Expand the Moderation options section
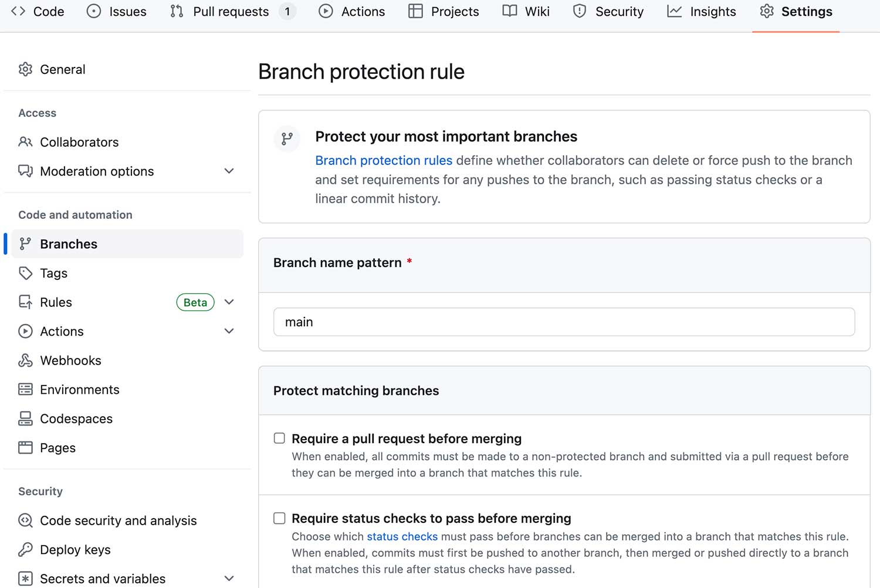Image resolution: width=880 pixels, height=588 pixels. pyautogui.click(x=229, y=171)
